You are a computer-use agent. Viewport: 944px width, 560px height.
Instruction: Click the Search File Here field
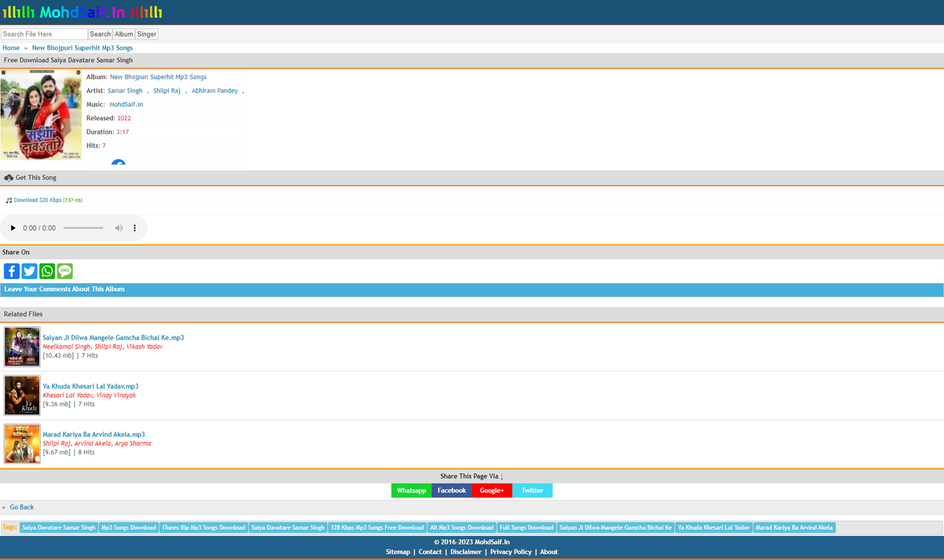tap(44, 34)
